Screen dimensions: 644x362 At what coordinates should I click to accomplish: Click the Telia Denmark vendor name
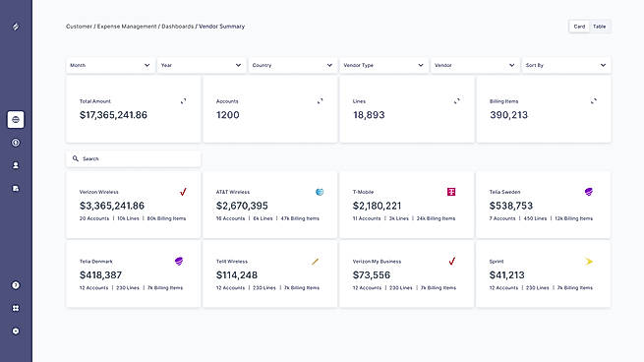pos(95,262)
